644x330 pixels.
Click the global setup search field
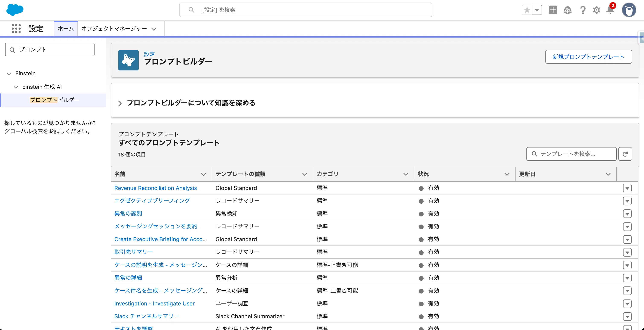[x=306, y=10]
